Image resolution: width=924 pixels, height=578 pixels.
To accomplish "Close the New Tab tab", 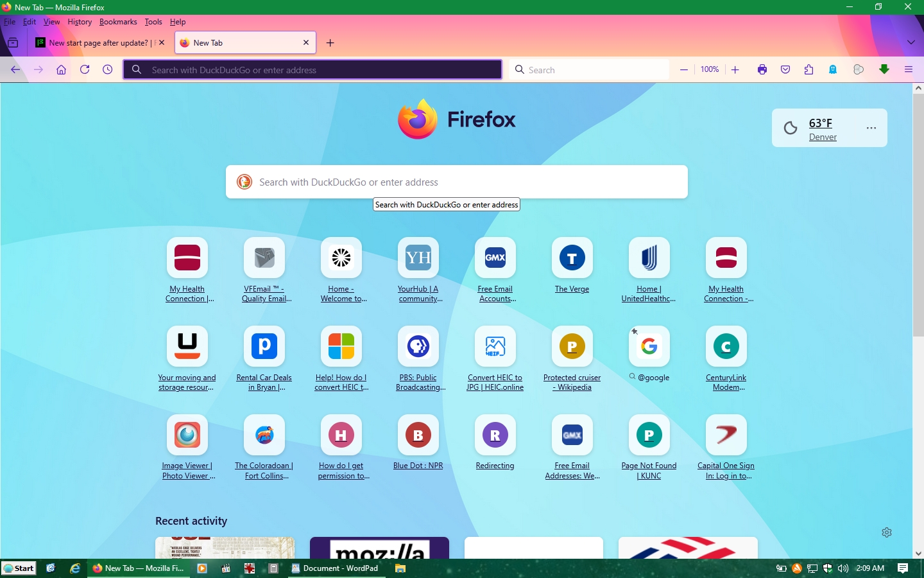I will 306,42.
